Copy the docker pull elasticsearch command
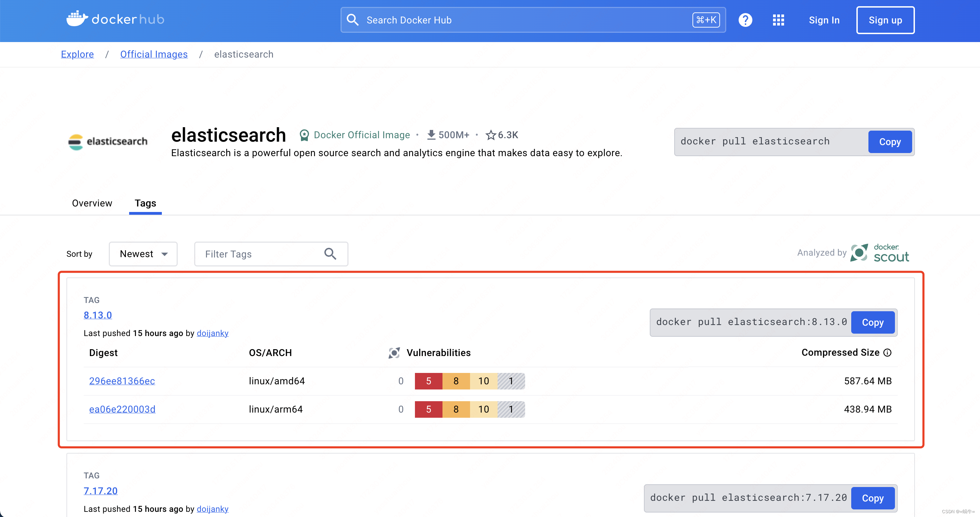 890,142
